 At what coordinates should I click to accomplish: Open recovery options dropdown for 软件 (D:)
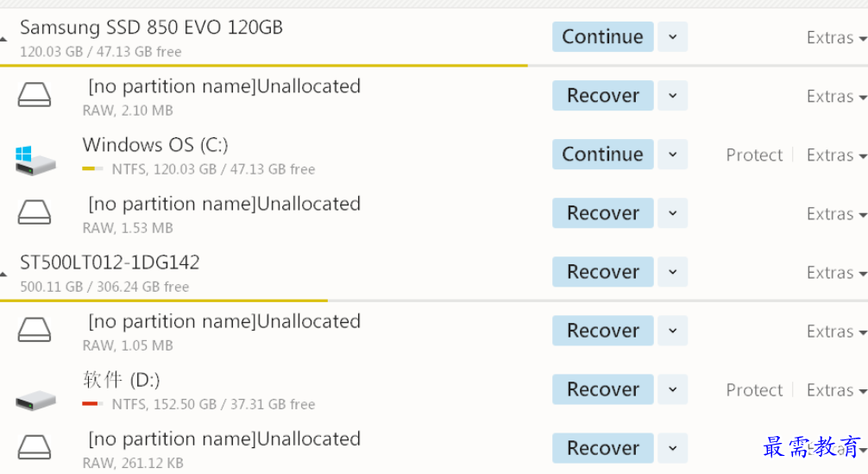point(673,389)
